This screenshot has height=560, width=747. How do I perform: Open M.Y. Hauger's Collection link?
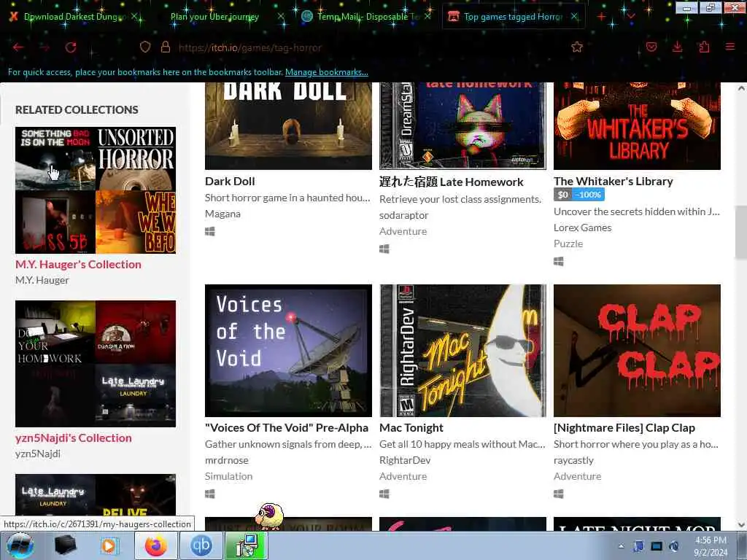pyautogui.click(x=78, y=264)
